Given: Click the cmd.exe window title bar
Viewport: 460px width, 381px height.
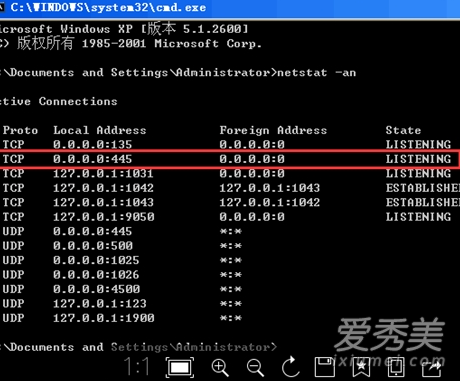Looking at the screenshot, I should coord(230,8).
